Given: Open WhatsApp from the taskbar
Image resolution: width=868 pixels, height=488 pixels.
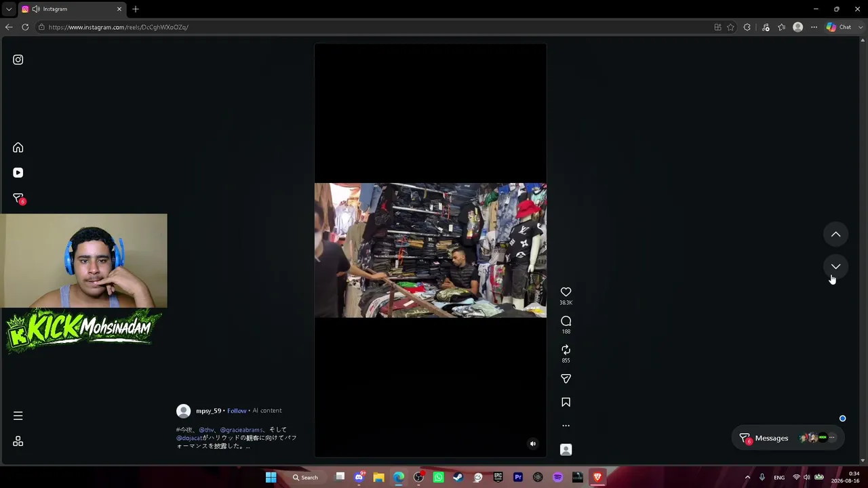Looking at the screenshot, I should tap(438, 477).
